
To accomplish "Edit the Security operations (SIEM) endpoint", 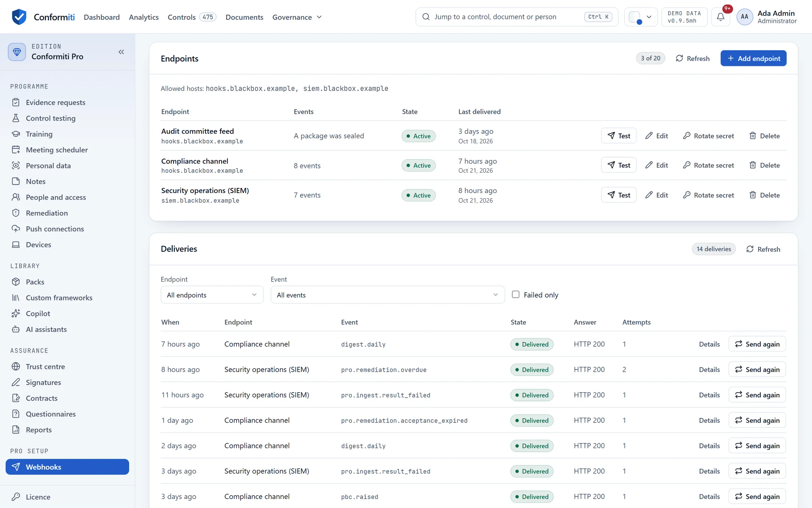I will (x=656, y=195).
